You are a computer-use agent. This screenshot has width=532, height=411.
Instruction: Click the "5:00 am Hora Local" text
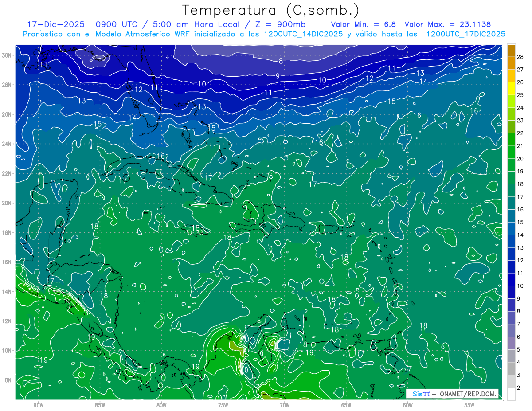pos(197,24)
